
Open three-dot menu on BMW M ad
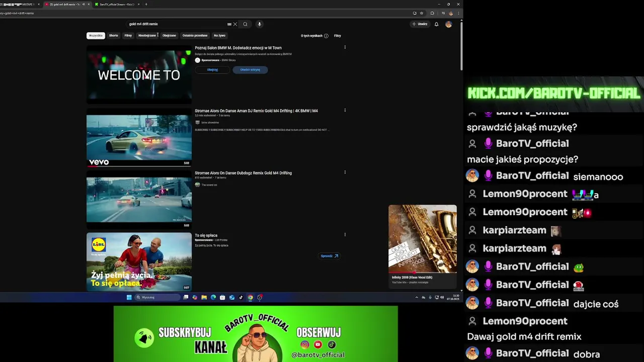(x=345, y=47)
